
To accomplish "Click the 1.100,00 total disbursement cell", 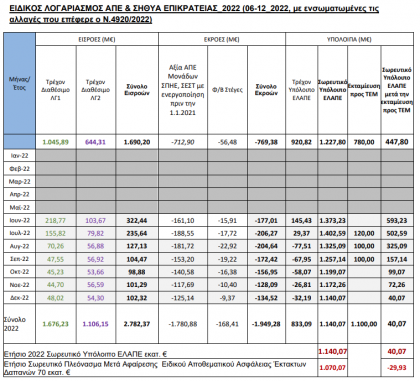I will point(364,324).
